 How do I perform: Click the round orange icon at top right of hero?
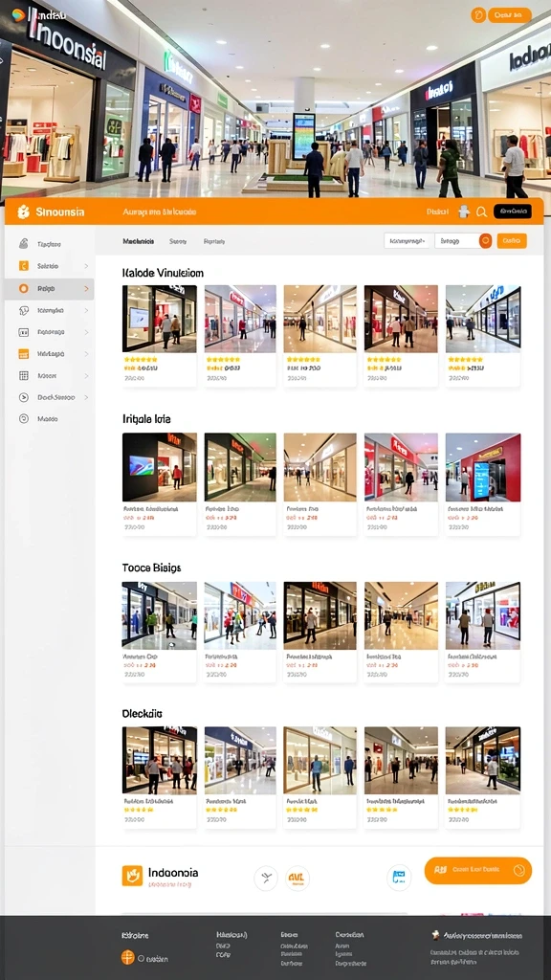tap(478, 15)
